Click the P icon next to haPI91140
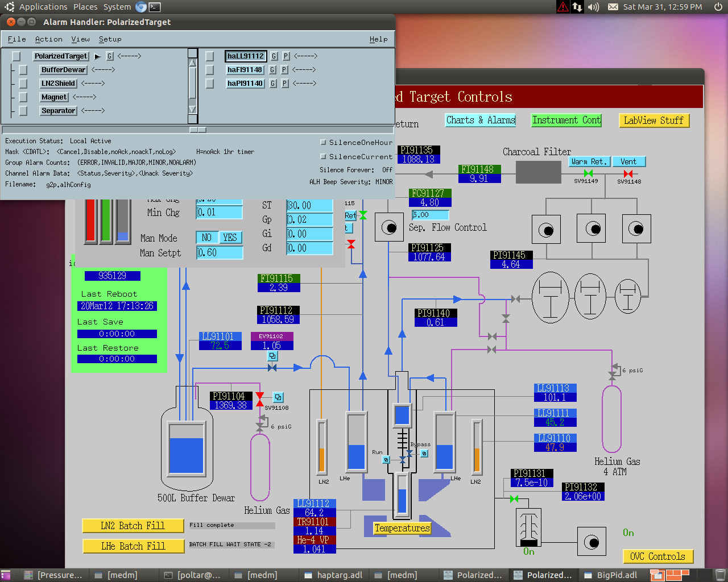728x582 pixels. [x=285, y=84]
